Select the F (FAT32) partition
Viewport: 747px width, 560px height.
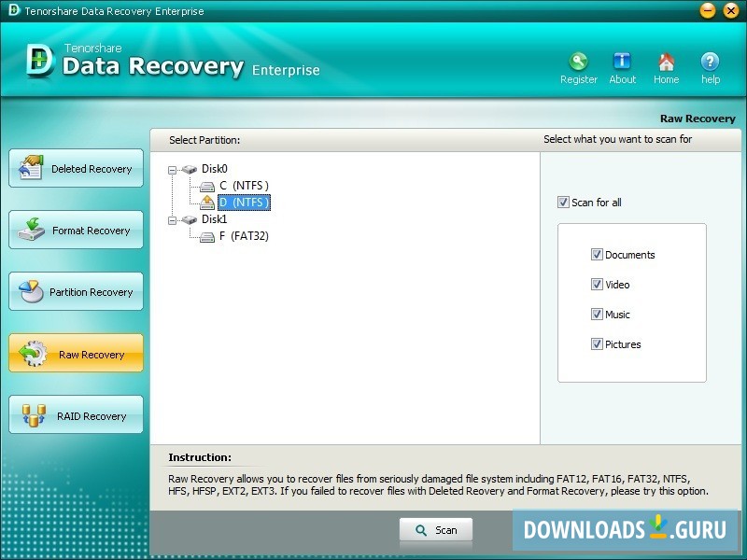244,236
